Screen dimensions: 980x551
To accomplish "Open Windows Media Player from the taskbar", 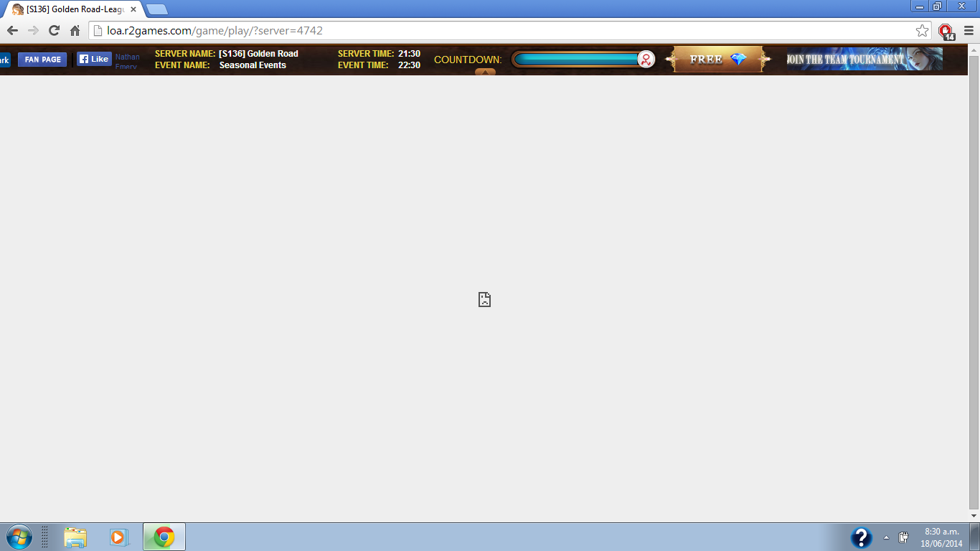I will 118,537.
